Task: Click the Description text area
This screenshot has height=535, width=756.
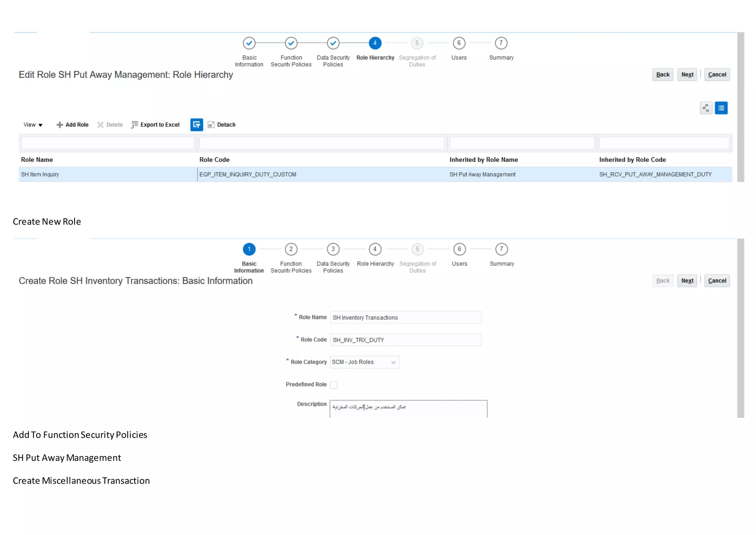Action: tap(408, 409)
